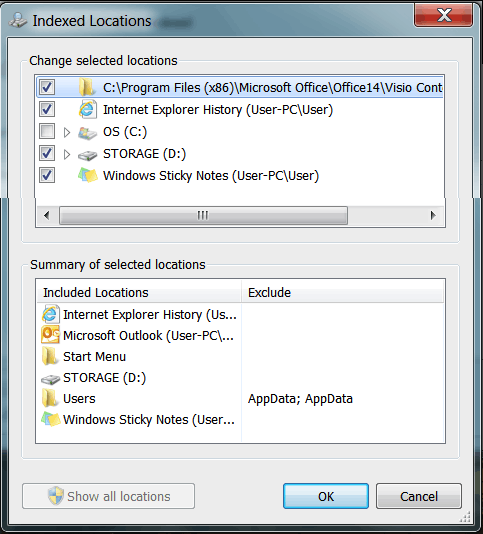
Task: Expand the STORAGE (D:) tree node
Action: (x=67, y=154)
